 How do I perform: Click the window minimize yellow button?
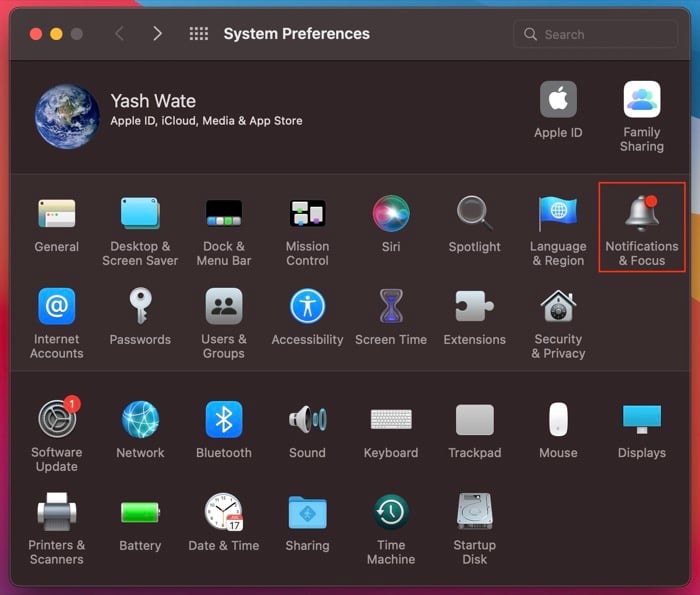click(56, 34)
